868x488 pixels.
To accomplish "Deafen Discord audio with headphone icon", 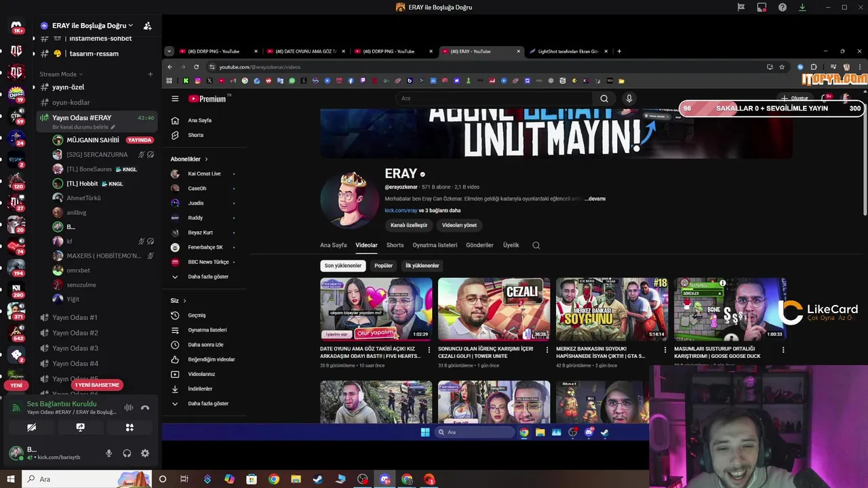I will (127, 453).
